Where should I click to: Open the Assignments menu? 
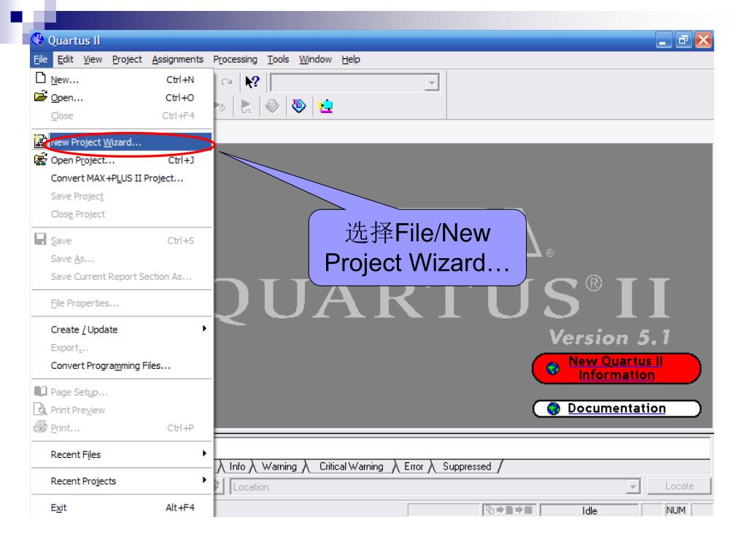(x=178, y=59)
